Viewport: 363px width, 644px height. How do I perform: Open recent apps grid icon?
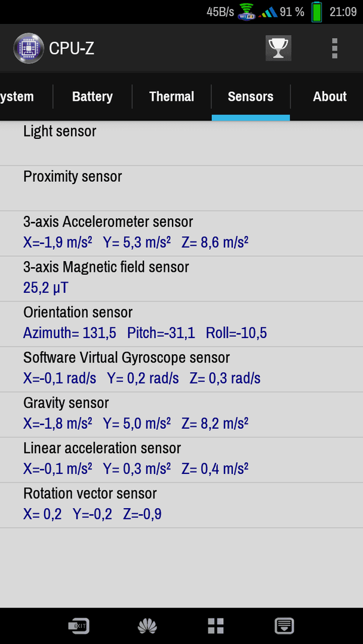(216, 626)
